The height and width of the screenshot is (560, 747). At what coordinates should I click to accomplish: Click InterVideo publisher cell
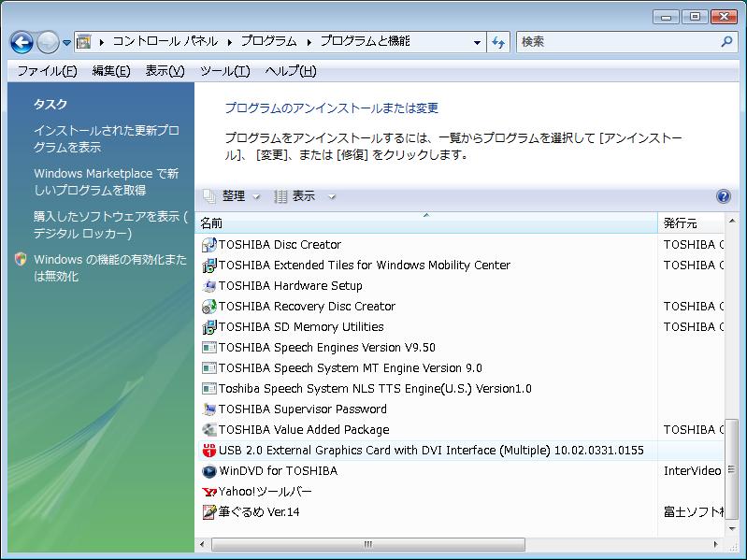click(x=692, y=471)
